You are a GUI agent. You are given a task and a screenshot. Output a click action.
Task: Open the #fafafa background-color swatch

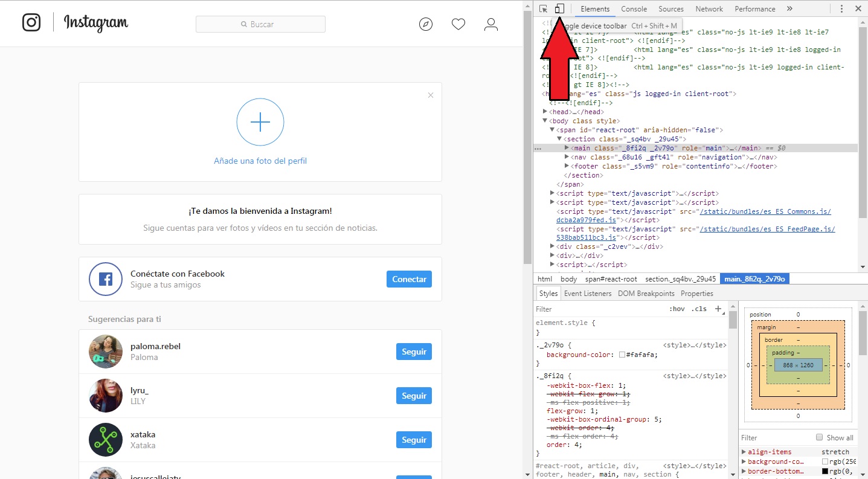pos(622,355)
